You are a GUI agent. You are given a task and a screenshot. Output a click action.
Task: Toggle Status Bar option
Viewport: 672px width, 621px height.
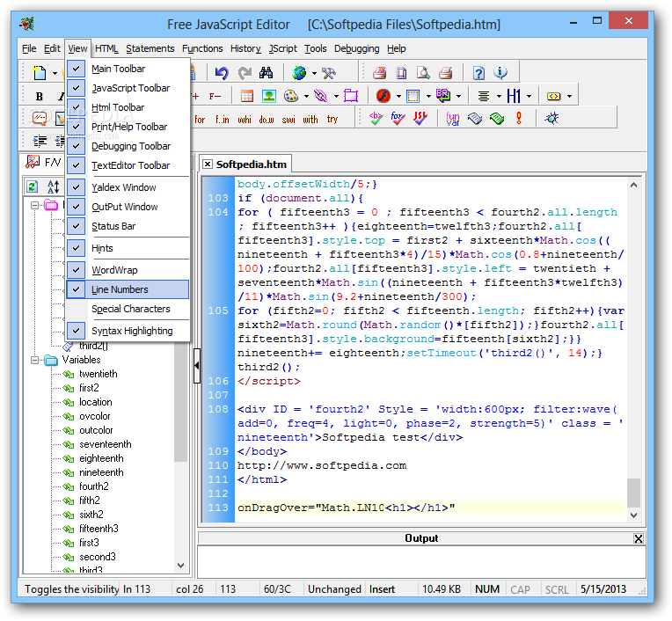(x=128, y=226)
